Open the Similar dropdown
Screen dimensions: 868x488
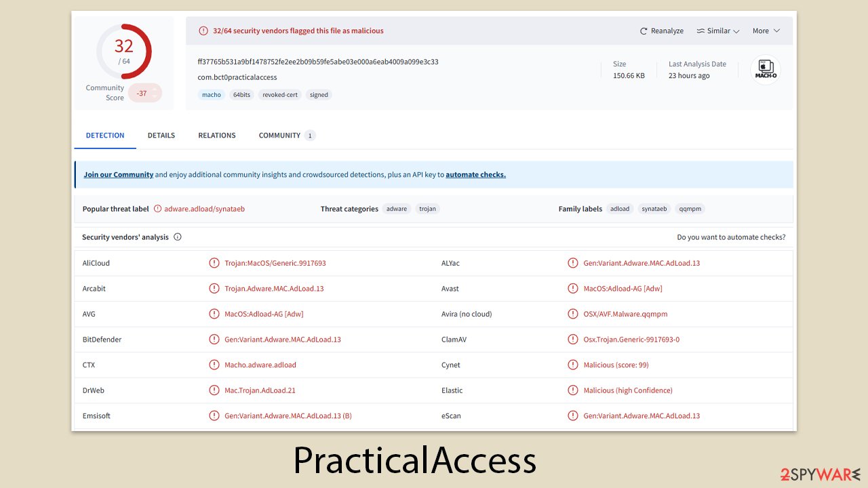(x=717, y=31)
